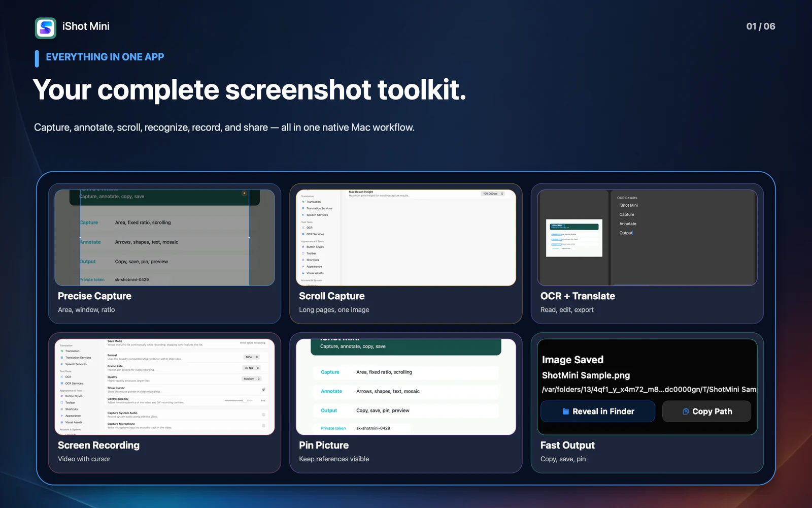Click OCR icon in Scroll Capture sidebar
The image size is (812, 508).
point(303,228)
